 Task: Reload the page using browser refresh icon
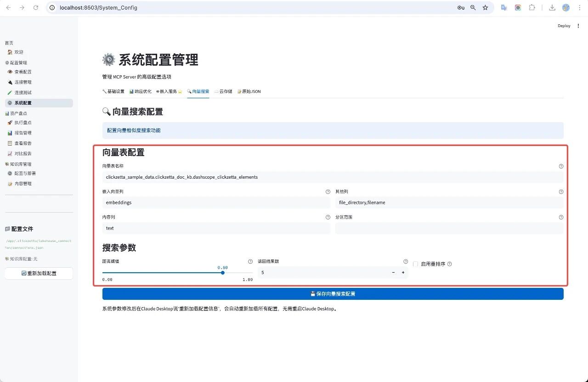point(36,8)
